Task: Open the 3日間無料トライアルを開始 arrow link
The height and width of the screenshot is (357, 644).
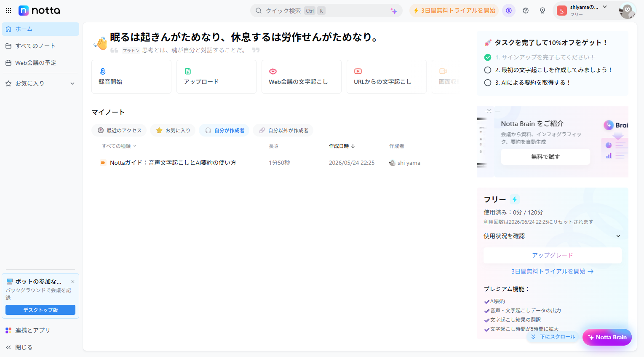Action: click(553, 271)
